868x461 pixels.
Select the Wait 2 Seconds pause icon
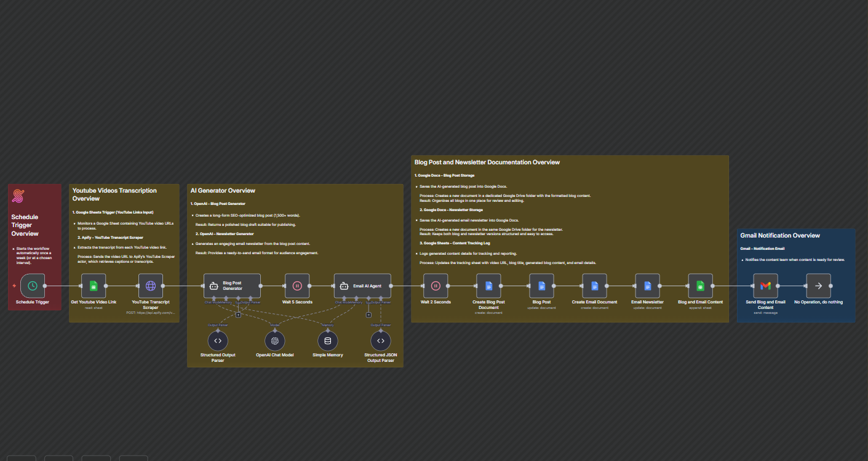[x=435, y=286]
